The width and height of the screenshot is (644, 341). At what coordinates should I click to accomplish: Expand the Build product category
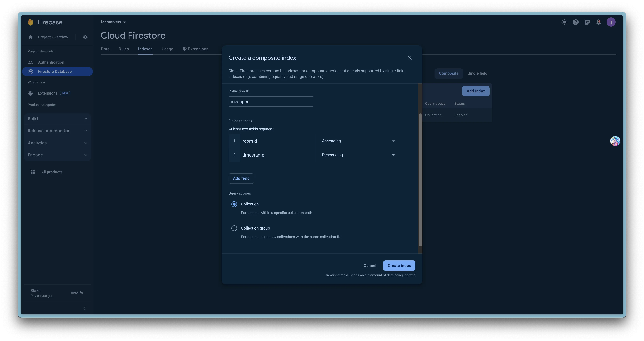coord(57,119)
